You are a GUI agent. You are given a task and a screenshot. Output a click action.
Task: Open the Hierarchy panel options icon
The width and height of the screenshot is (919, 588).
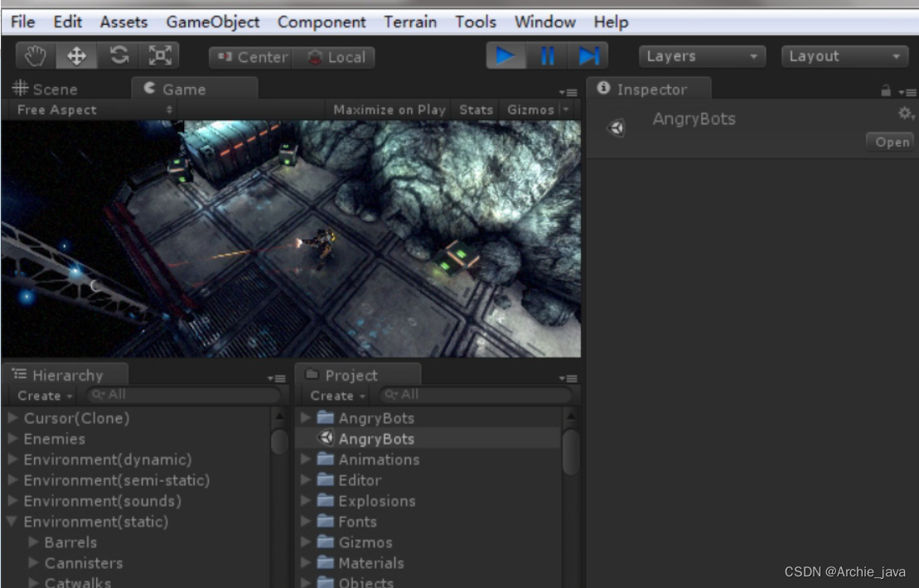pos(276,378)
